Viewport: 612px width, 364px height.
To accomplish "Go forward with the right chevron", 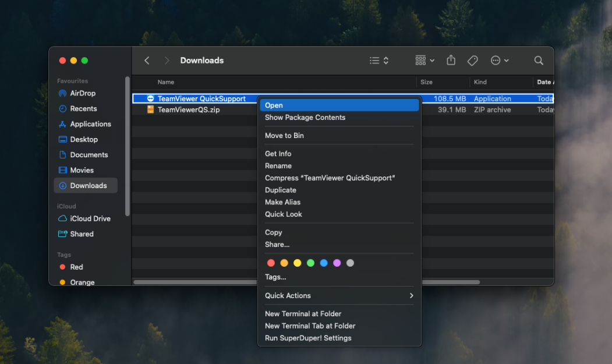I will 167,61.
